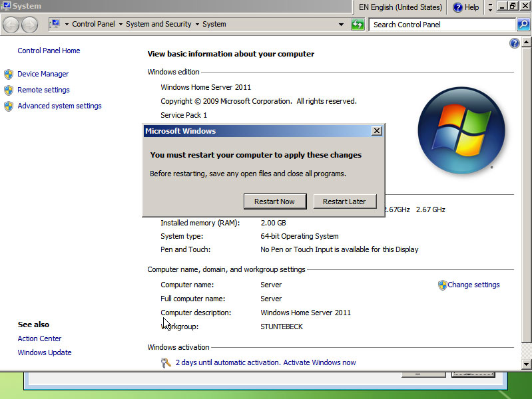The image size is (532, 399).
Task: Expand the dropdown arrow before Control Panel
Action: (x=67, y=25)
